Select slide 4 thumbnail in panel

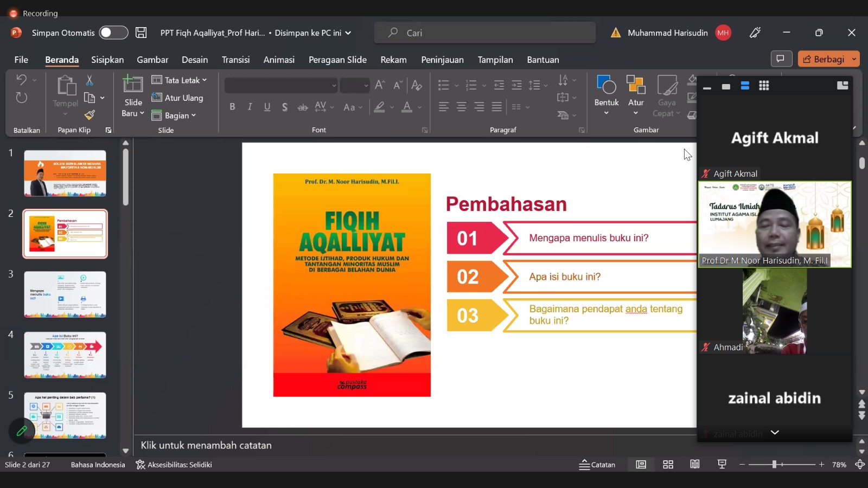(x=65, y=355)
